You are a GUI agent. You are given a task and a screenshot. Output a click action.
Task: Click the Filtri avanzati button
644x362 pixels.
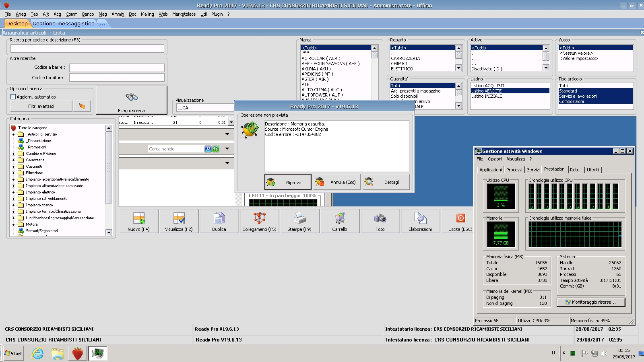pos(41,106)
